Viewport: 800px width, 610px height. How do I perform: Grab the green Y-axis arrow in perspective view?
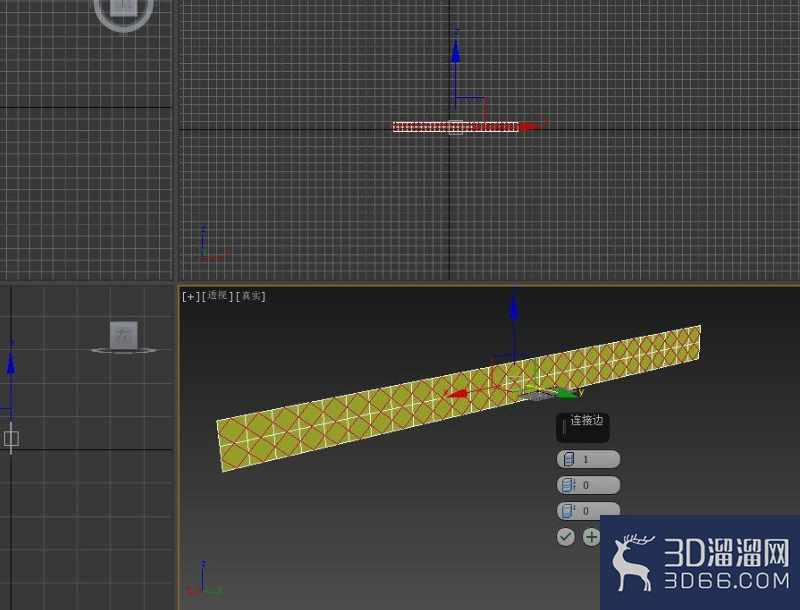pos(567,393)
